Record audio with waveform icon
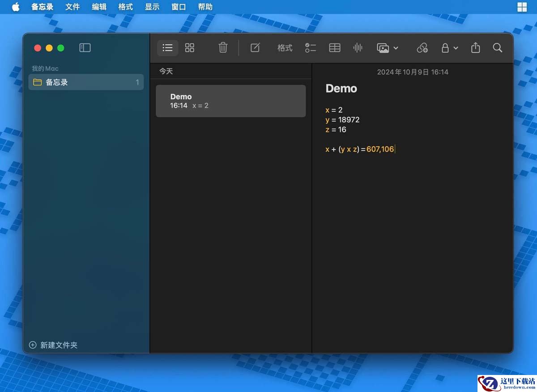 point(358,48)
